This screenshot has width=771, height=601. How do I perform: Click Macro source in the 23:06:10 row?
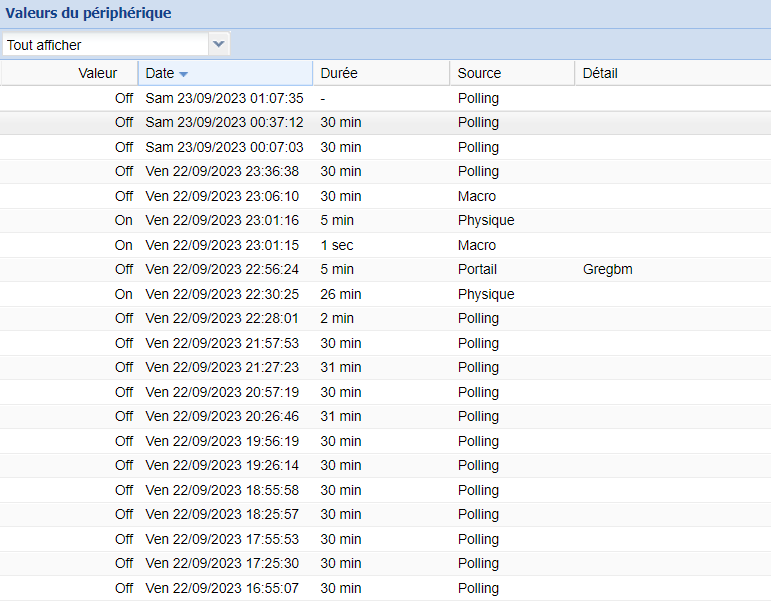477,196
